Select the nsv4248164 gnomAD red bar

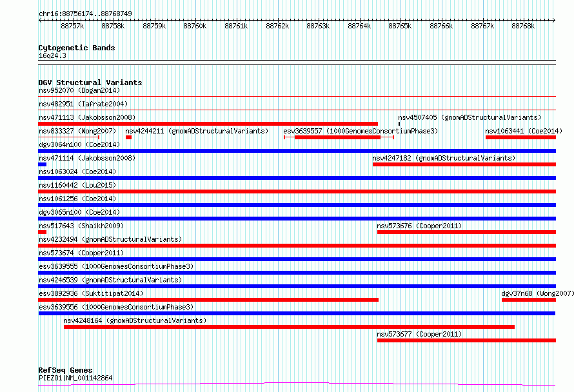[x=289, y=327]
